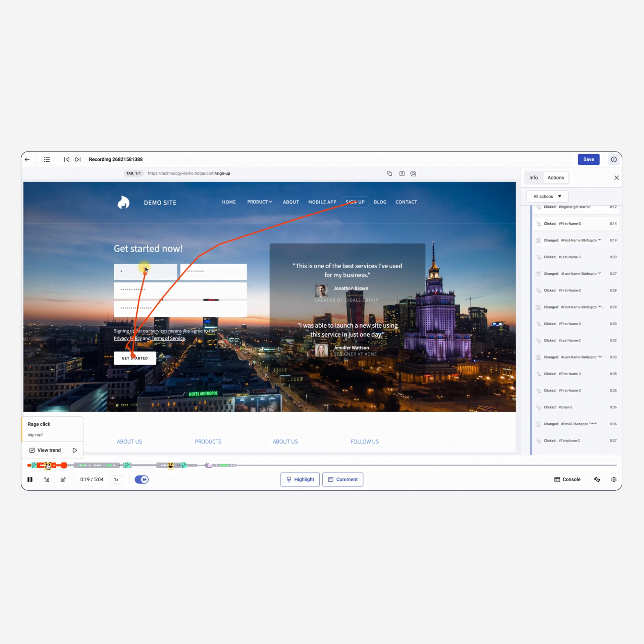Skip forward 10 seconds
Image resolution: width=644 pixels, height=644 pixels.
point(63,480)
